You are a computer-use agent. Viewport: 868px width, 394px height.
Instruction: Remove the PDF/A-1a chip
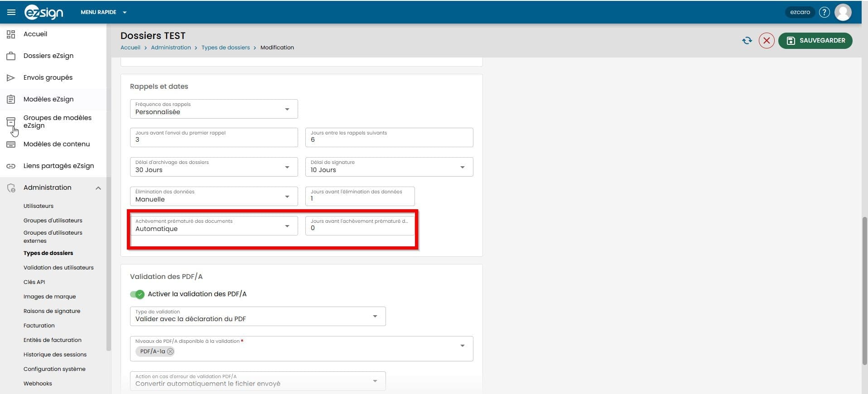[170, 351]
